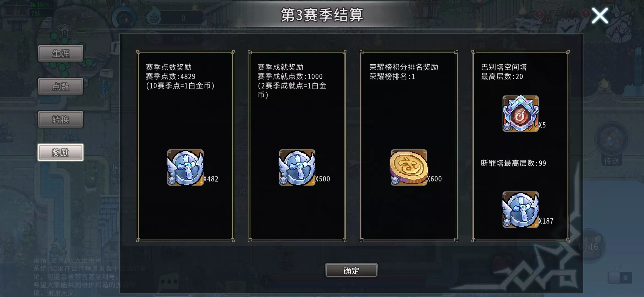Toggle the 关 switch at the bottom right
Screen dimensions: 644x297
point(620,278)
